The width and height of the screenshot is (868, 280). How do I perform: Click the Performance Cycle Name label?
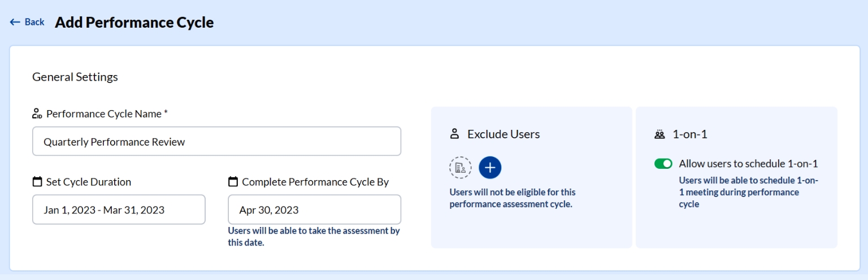click(x=107, y=114)
